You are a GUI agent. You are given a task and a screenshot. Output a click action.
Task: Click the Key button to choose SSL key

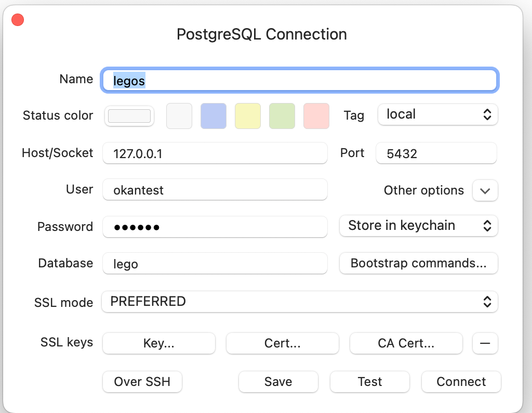(158, 343)
